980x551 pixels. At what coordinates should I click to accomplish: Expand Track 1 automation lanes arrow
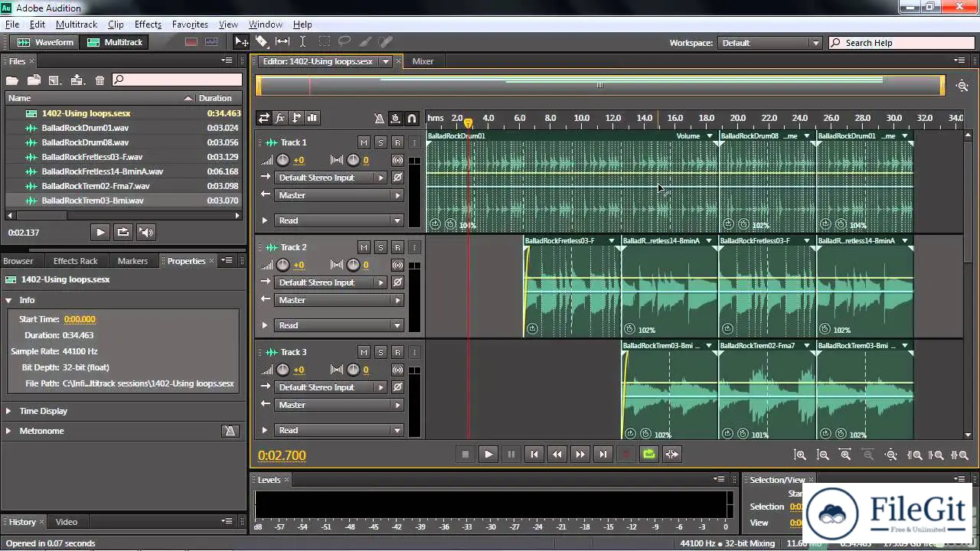[x=265, y=220]
